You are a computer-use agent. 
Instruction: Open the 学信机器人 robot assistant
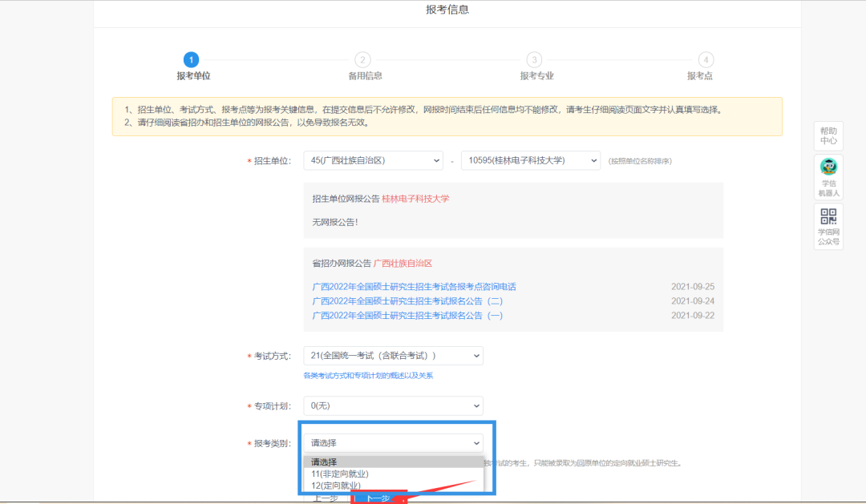828,176
